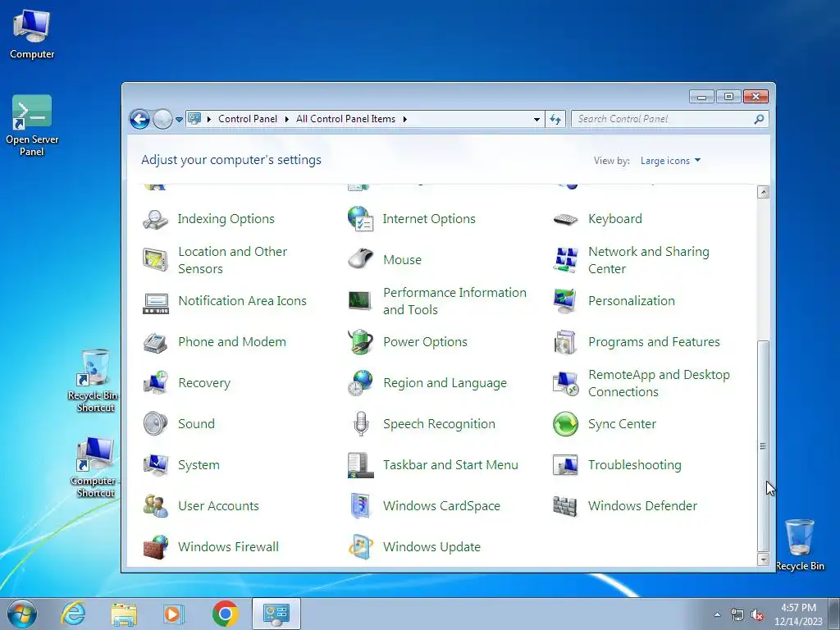This screenshot has height=630, width=840.
Task: Open the Sound speaker icon
Action: (x=155, y=424)
